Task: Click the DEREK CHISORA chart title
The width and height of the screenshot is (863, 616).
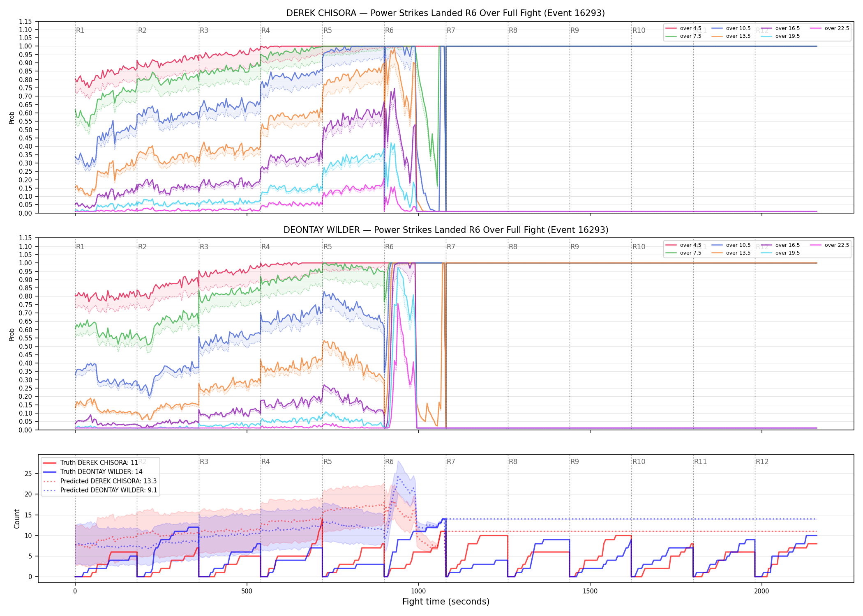Action: coord(445,13)
